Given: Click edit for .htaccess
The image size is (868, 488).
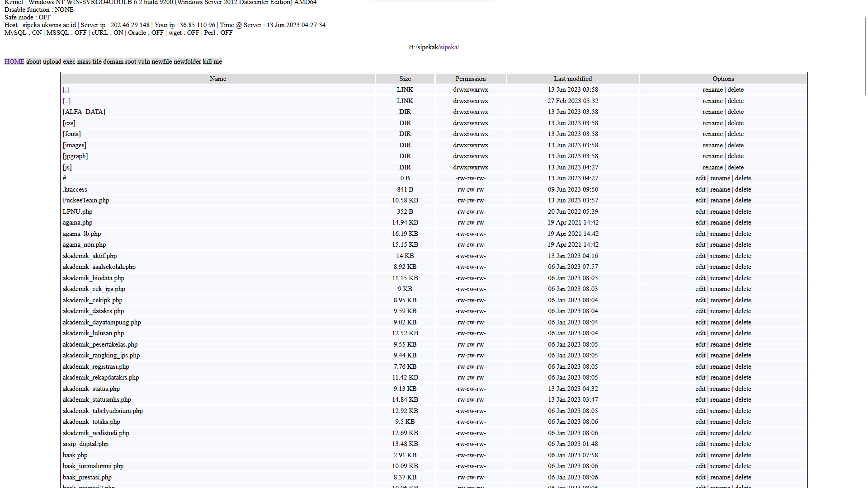Looking at the screenshot, I should 700,189.
